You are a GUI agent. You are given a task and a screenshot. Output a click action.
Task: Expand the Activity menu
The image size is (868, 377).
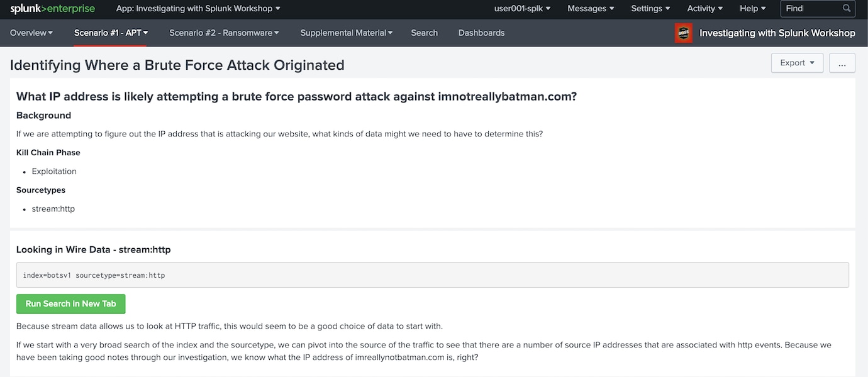[704, 9]
